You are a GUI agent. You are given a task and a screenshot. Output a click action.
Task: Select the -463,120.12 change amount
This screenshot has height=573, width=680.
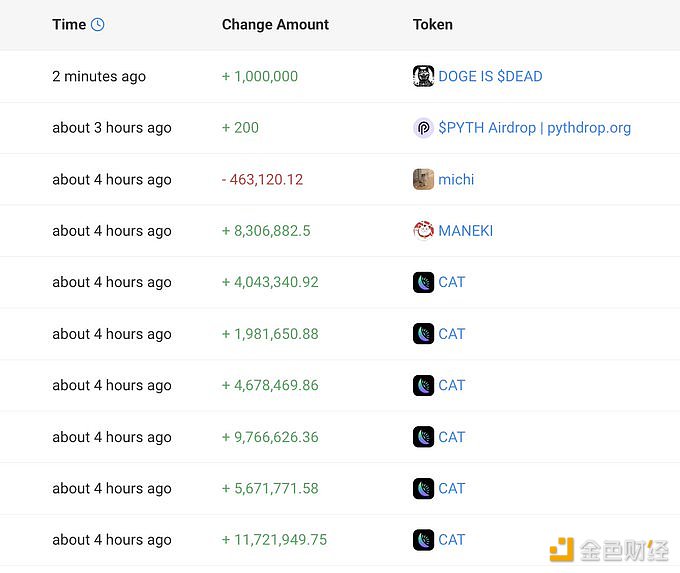click(x=262, y=180)
